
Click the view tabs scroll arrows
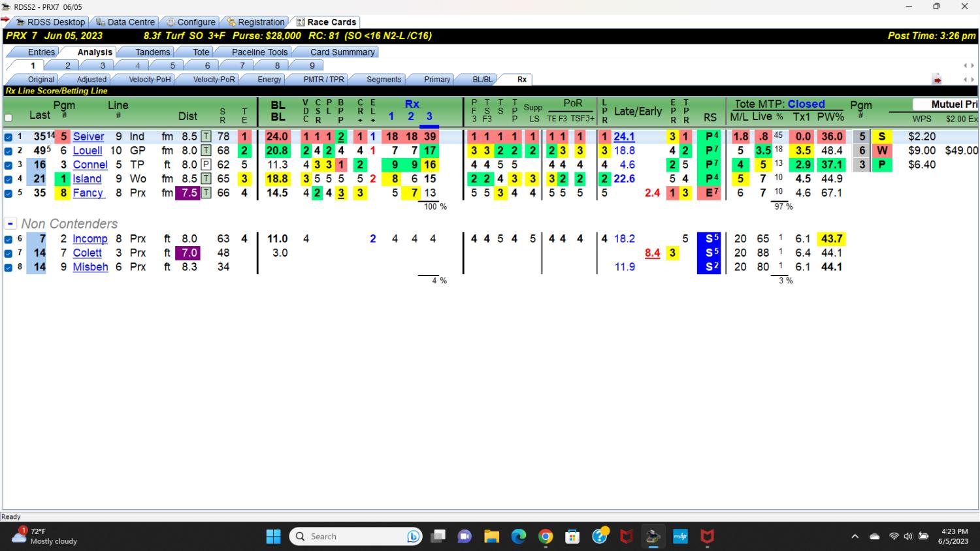pos(969,80)
